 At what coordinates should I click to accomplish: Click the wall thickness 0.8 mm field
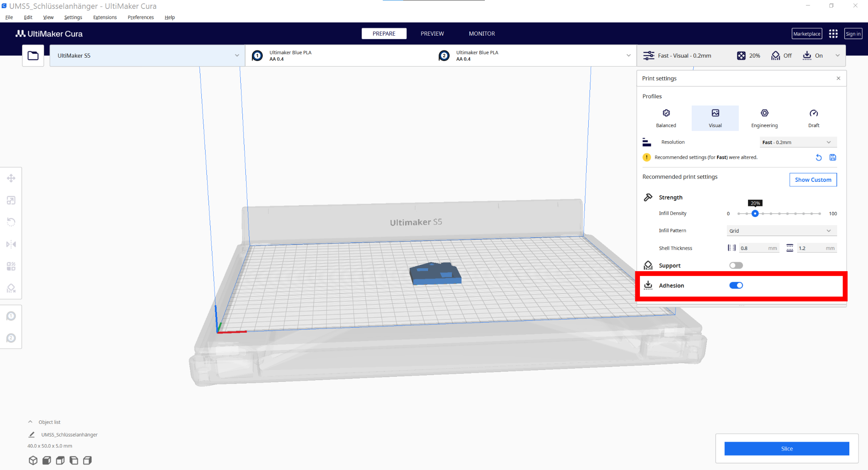pyautogui.click(x=759, y=248)
